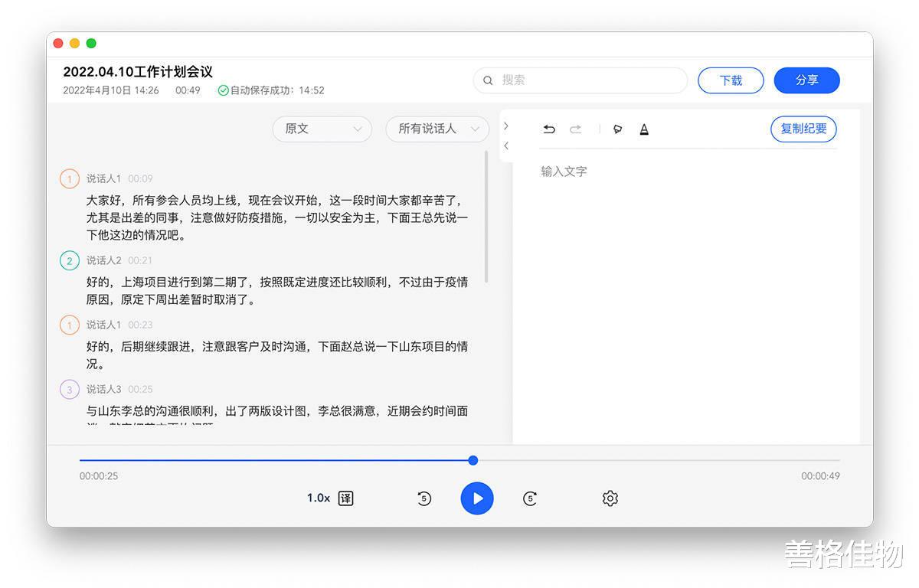
Task: Open the font color tool in notes toolbar
Action: pyautogui.click(x=644, y=129)
